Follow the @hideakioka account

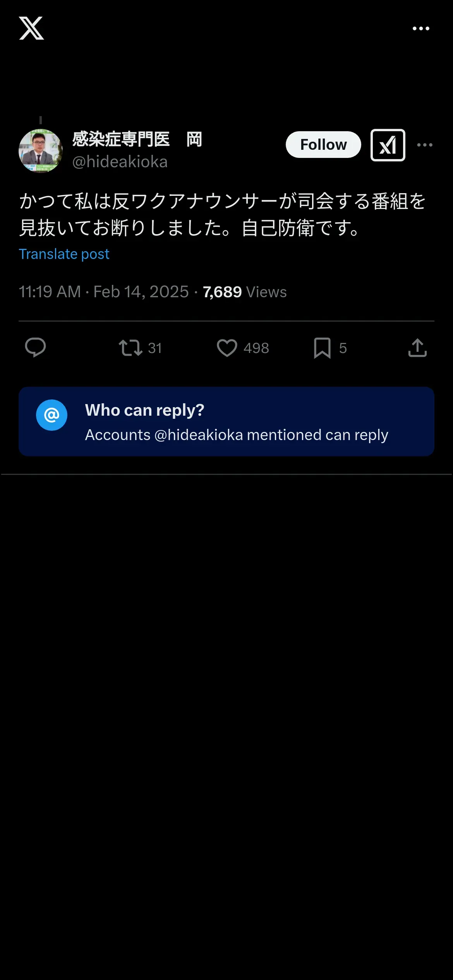pyautogui.click(x=323, y=145)
